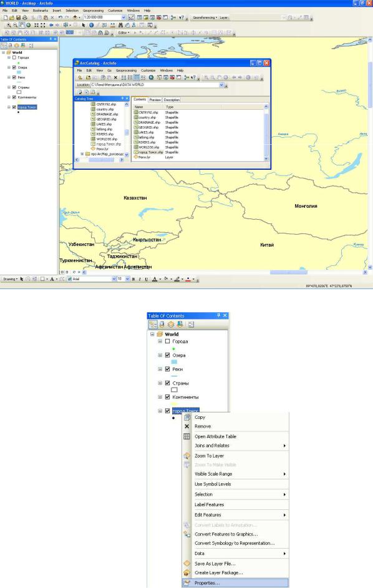
Task: Click List By Source in enlarged TOC
Action: pyautogui.click(x=162, y=325)
